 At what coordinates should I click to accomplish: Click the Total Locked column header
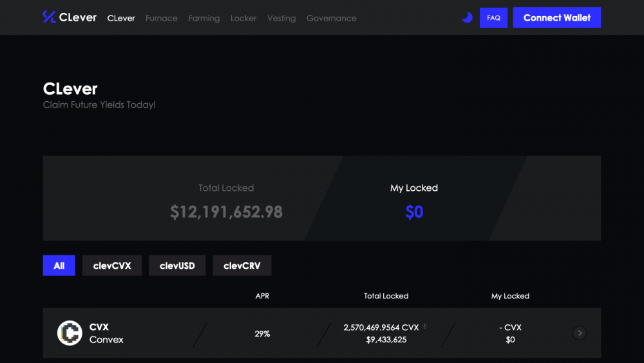coord(386,296)
